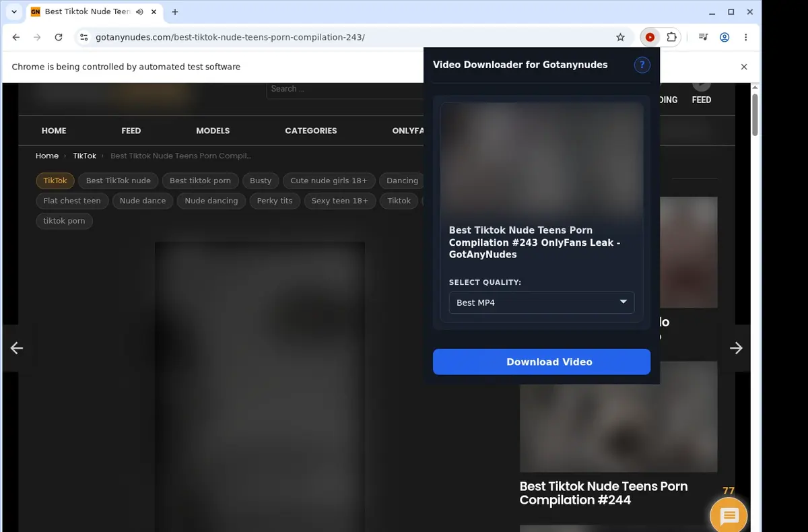Open site information icon in address bar
Image resolution: width=808 pixels, height=532 pixels.
click(84, 38)
